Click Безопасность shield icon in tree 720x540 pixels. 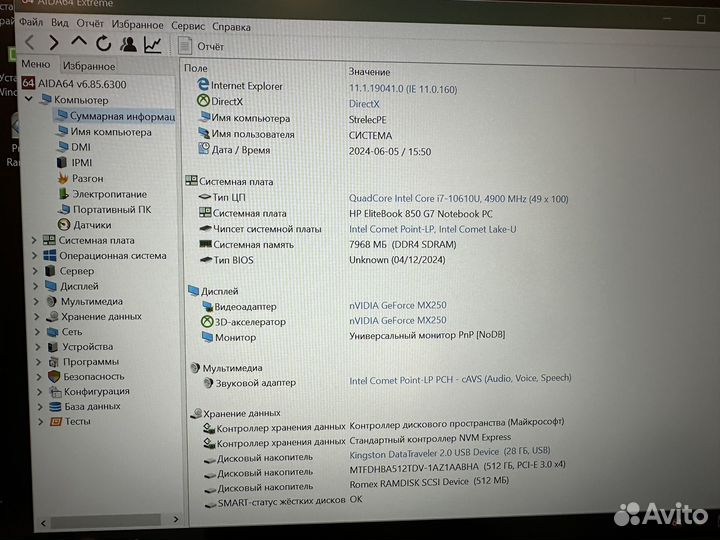coord(54,377)
